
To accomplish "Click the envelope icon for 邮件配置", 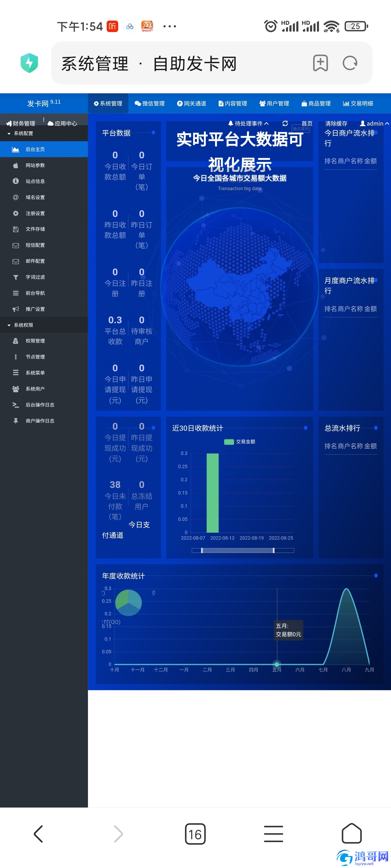I will click(x=15, y=261).
